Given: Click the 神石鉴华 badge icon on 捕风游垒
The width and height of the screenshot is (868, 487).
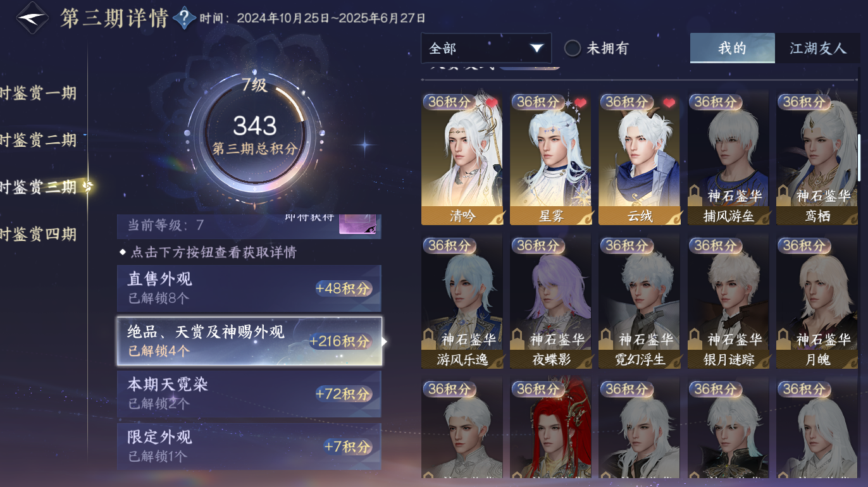Looking at the screenshot, I should pyautogui.click(x=694, y=194).
